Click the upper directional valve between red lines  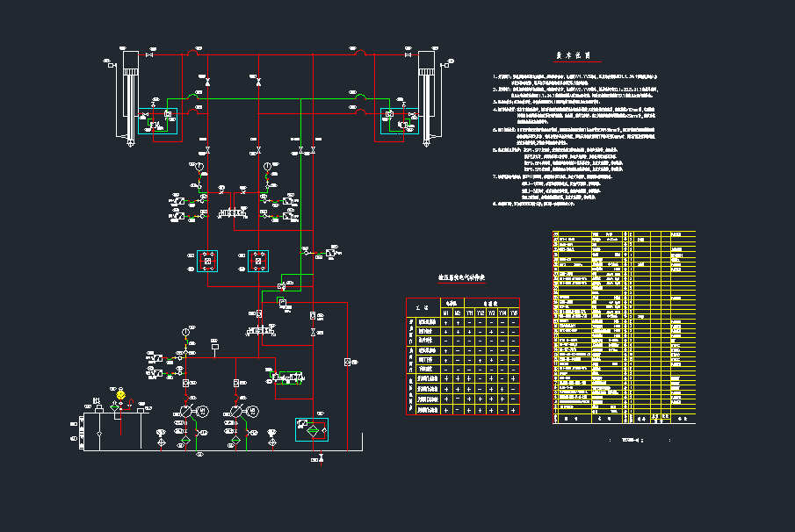pos(234,213)
